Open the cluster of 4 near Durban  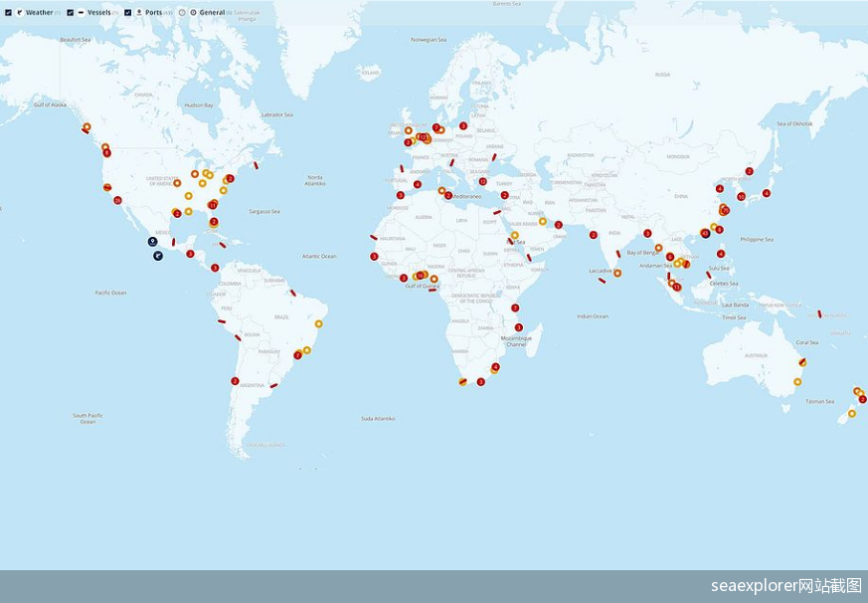point(495,367)
